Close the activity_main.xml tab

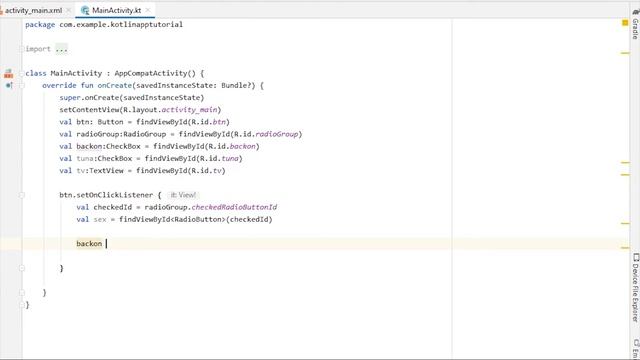pyautogui.click(x=68, y=10)
